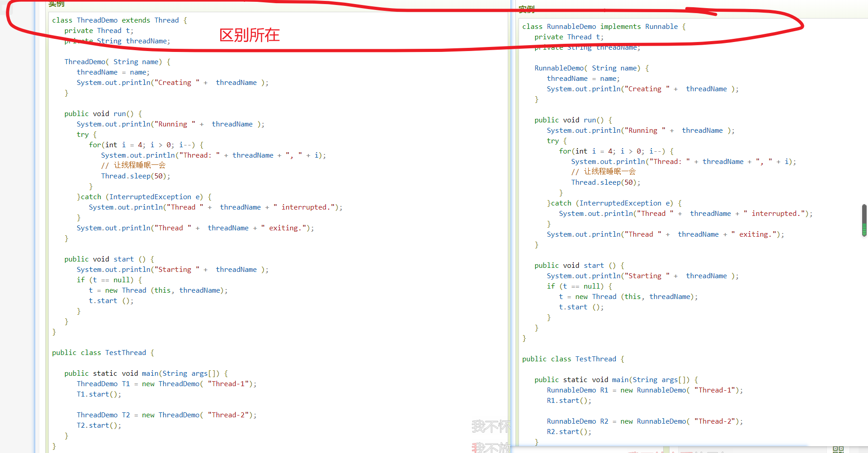Click the 'Thread: ' println line inside the ThreadDemo loop
Screen dimensions: 868x453
213,155
